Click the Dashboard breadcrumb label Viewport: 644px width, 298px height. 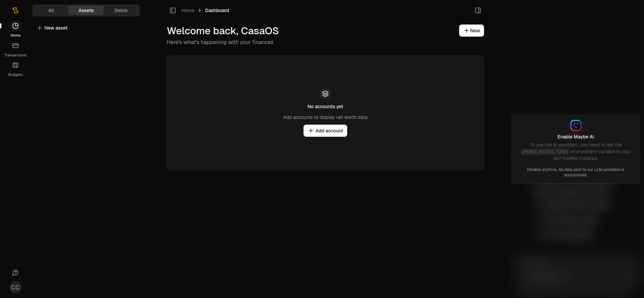(x=217, y=10)
